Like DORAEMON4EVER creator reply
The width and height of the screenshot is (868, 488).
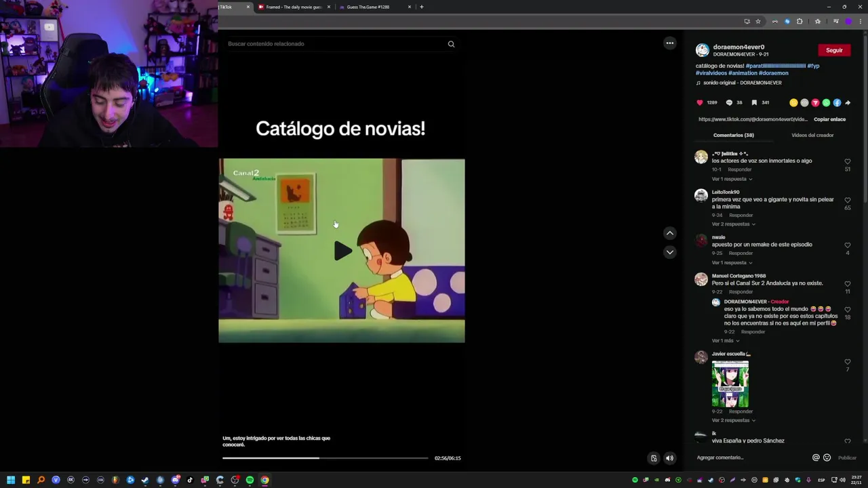848,310
